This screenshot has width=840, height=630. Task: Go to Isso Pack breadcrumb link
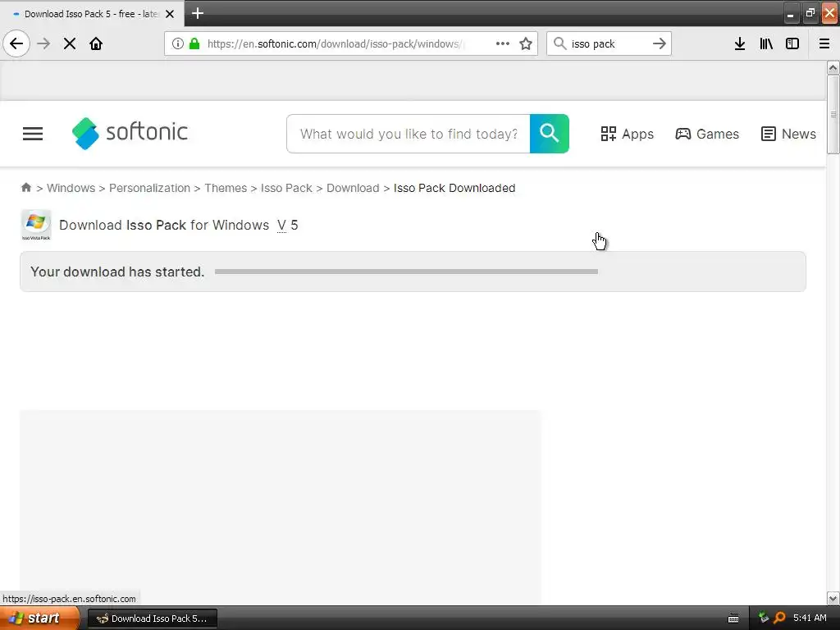(x=286, y=188)
